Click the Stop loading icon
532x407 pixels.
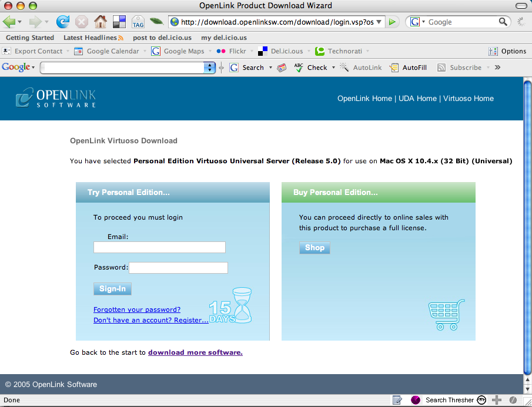click(x=82, y=22)
